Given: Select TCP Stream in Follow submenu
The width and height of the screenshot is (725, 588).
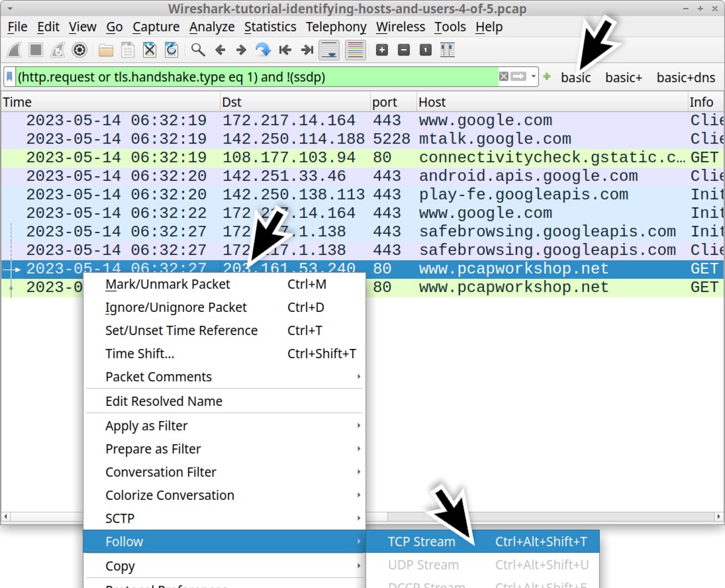Looking at the screenshot, I should coord(483,541).
